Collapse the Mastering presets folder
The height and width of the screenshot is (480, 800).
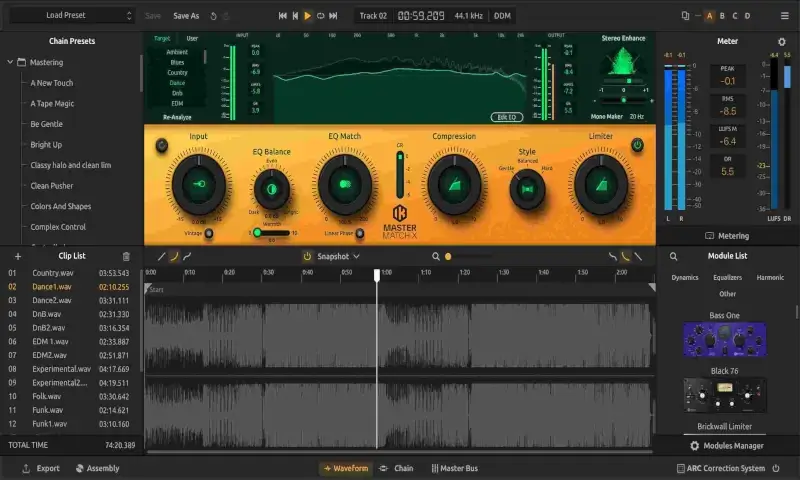click(10, 62)
